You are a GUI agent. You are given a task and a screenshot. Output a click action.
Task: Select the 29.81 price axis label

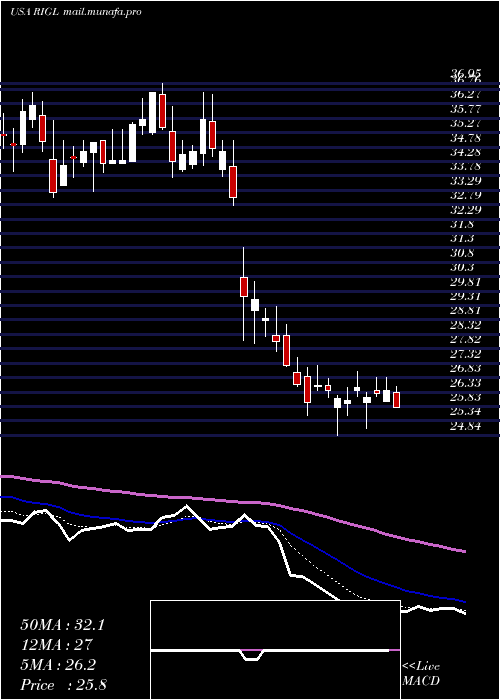465,282
